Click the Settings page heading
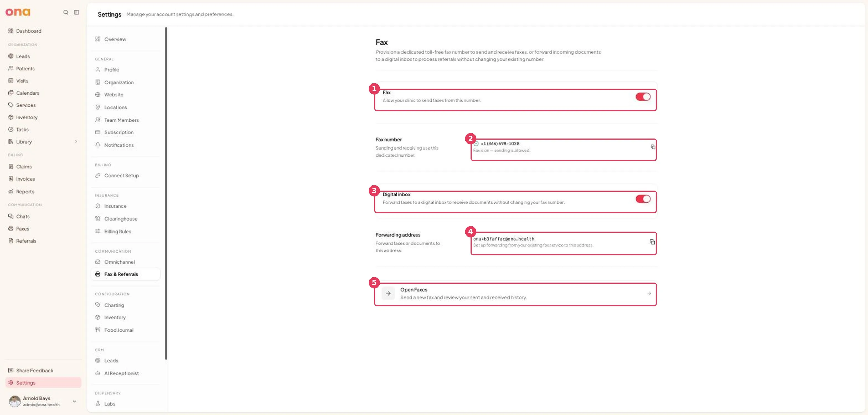The height and width of the screenshot is (415, 868). point(110,14)
